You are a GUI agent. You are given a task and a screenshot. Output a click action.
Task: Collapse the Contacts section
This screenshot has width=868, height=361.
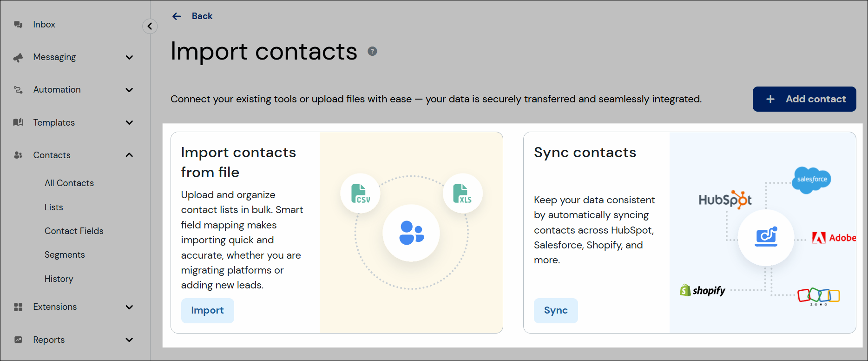click(x=129, y=155)
